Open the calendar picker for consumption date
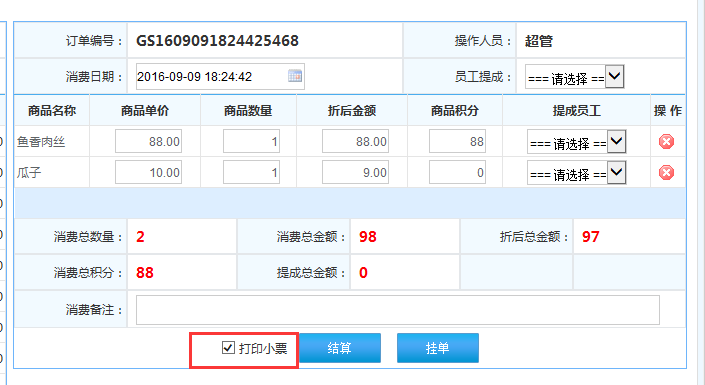This screenshot has width=705, height=385. (295, 76)
